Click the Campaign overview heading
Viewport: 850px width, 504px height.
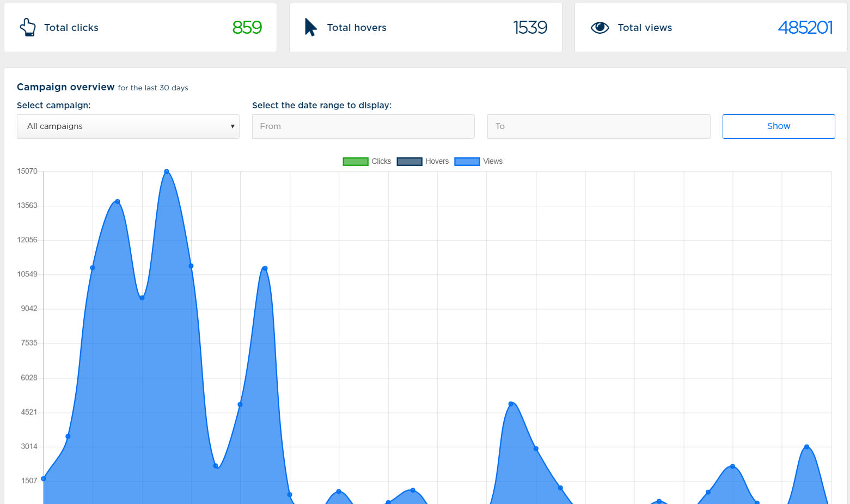66,87
